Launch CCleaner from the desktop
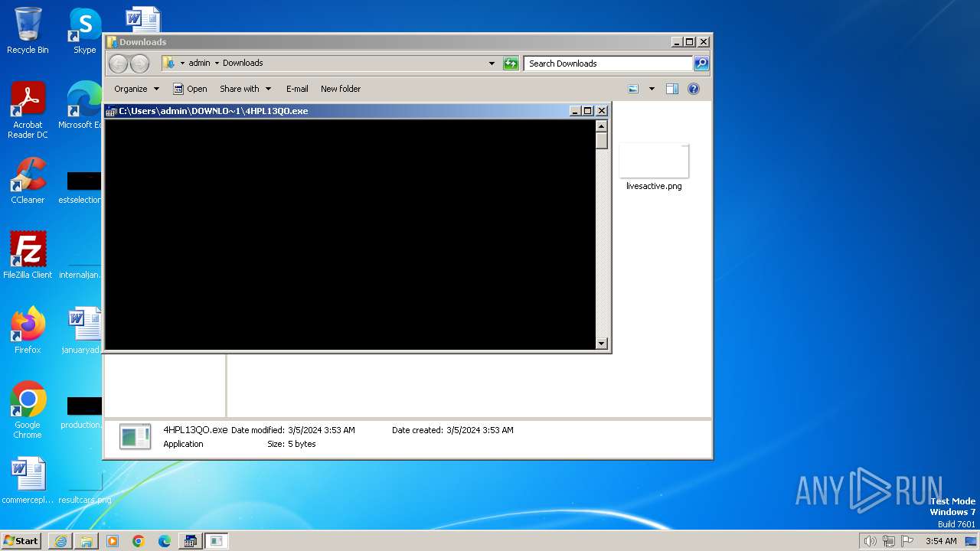Screen dimensions: 980x551 pos(28,181)
